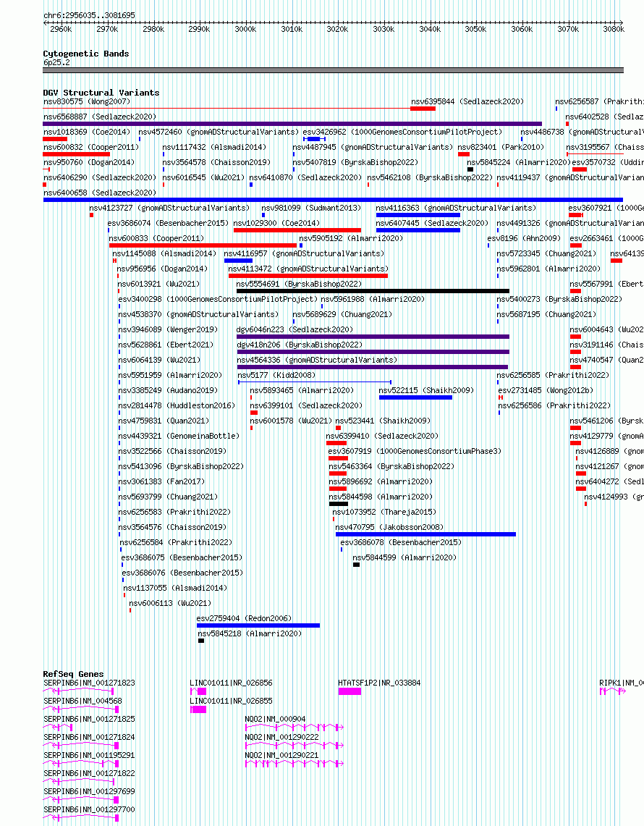This screenshot has height=826, width=644.
Task: Click the nsv6400658 long blue variant bar
Action: 333,200
